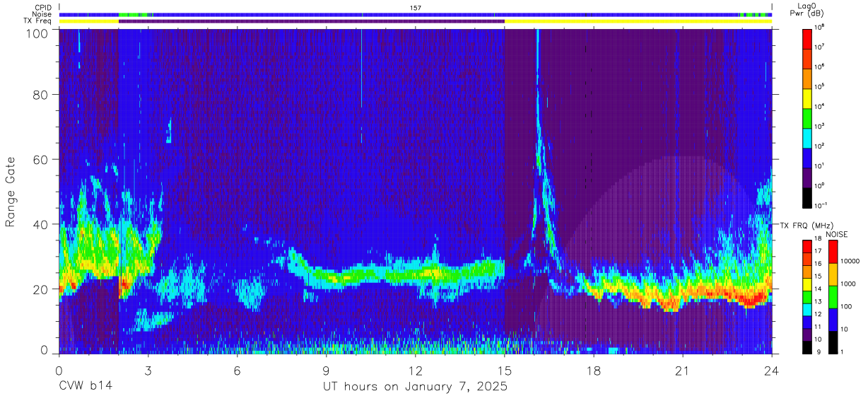Click the purple segment of TX Freq strip
The height and width of the screenshot is (401, 868).
[x=312, y=21]
